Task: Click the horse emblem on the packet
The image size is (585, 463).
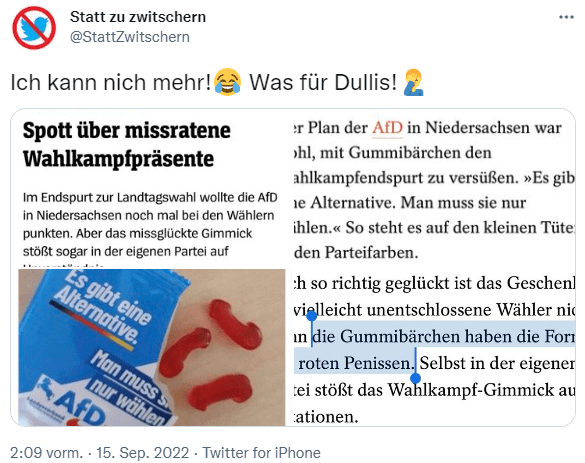Action: pyautogui.click(x=46, y=388)
